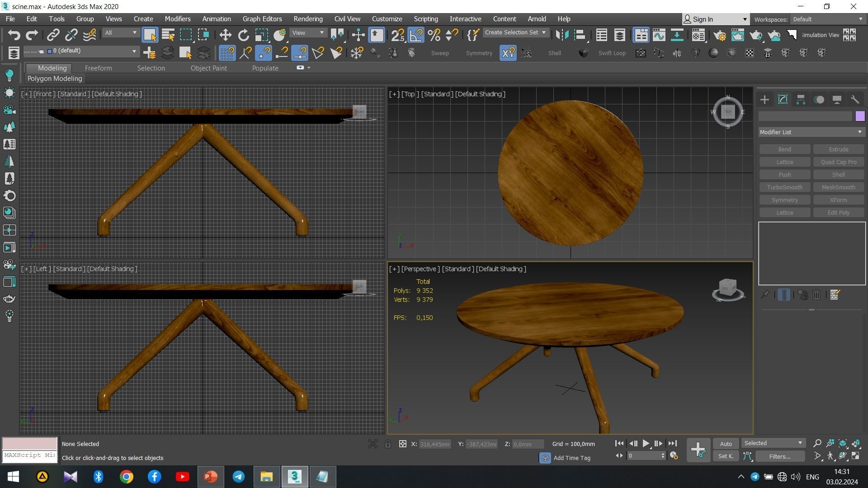Screen dimensions: 868x488
Task: Switch to the Freeform ribbon tab
Action: coord(98,68)
